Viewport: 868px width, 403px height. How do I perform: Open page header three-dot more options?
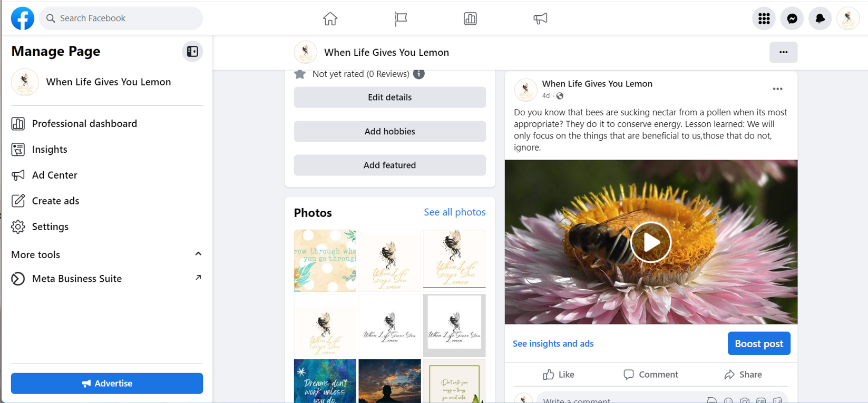783,52
